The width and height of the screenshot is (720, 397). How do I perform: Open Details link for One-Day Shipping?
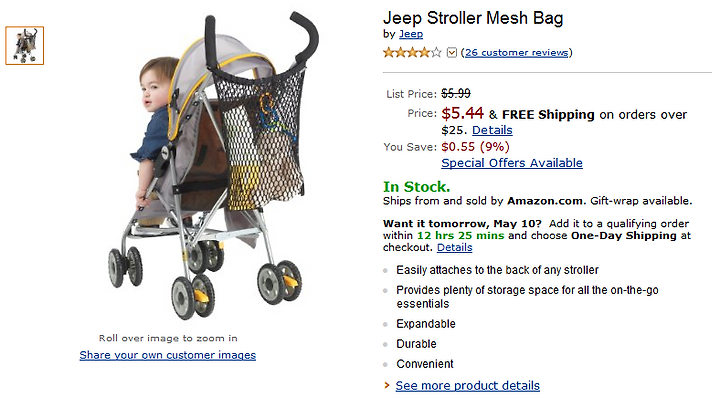coord(455,247)
